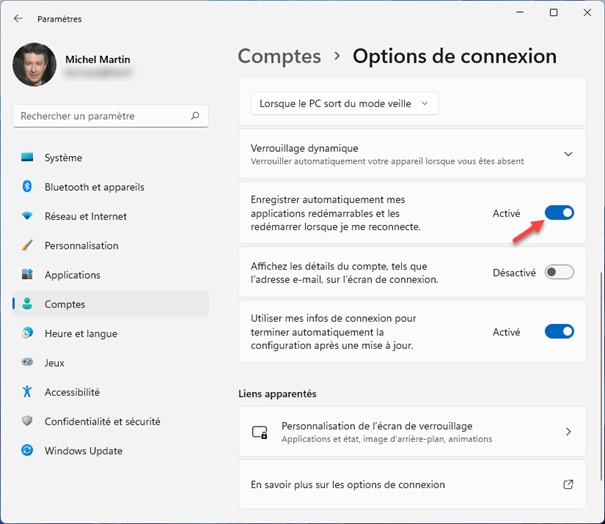Open Personnalisation de l'écran de verrouillage chevron
605x524 pixels.
click(568, 432)
